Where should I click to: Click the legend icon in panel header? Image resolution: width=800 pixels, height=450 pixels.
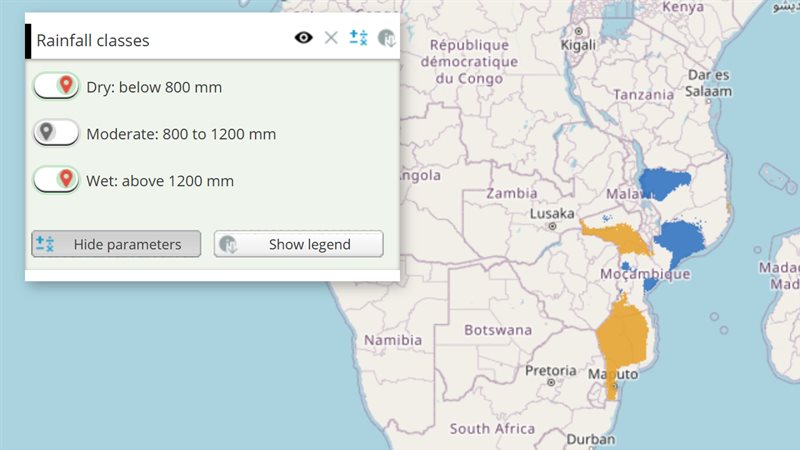pos(386,38)
